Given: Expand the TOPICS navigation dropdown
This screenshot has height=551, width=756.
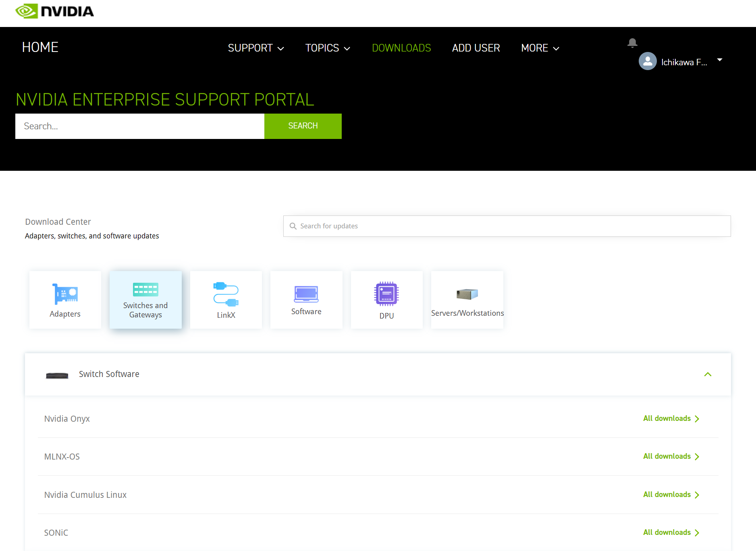Looking at the screenshot, I should [x=328, y=48].
